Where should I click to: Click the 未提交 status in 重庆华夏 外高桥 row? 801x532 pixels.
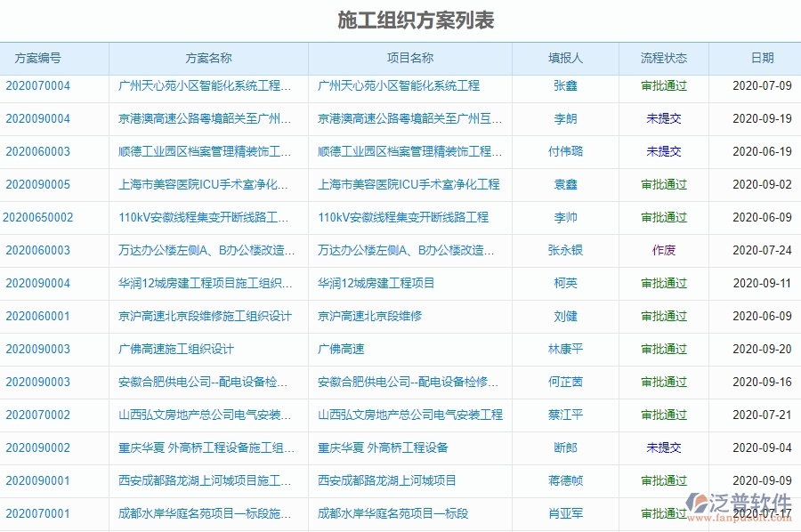661,447
